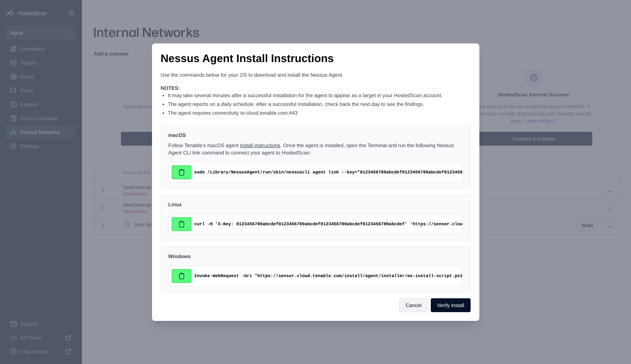Click the Support envelope icon
The width and height of the screenshot is (631, 364).
click(14, 324)
